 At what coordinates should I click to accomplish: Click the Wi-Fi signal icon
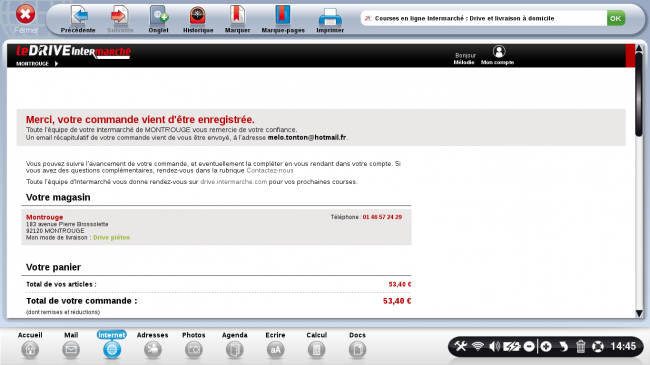[478, 346]
